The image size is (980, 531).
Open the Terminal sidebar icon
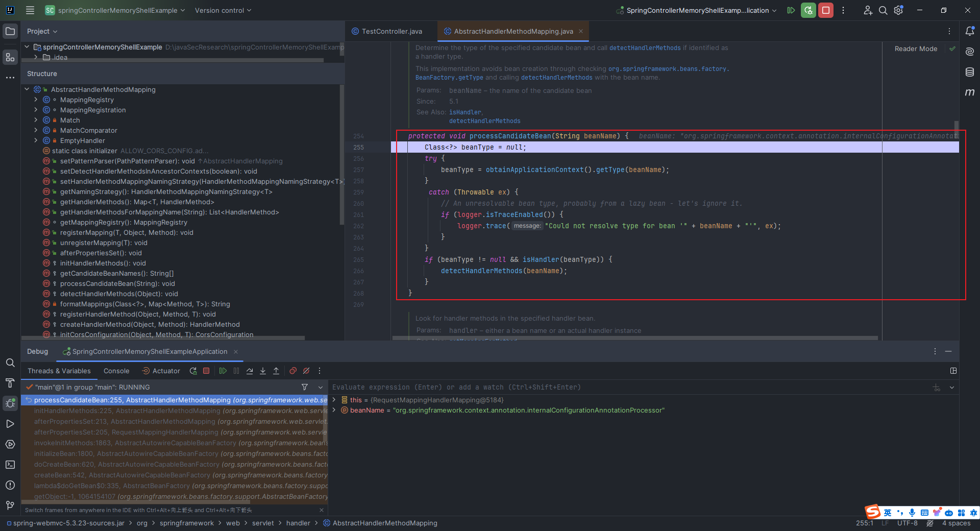(10, 465)
